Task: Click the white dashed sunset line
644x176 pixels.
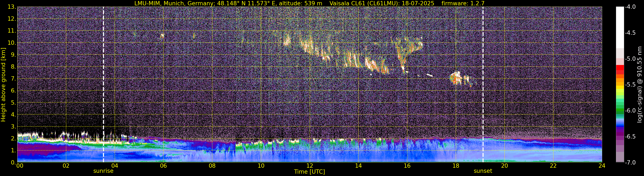Action: [483, 85]
